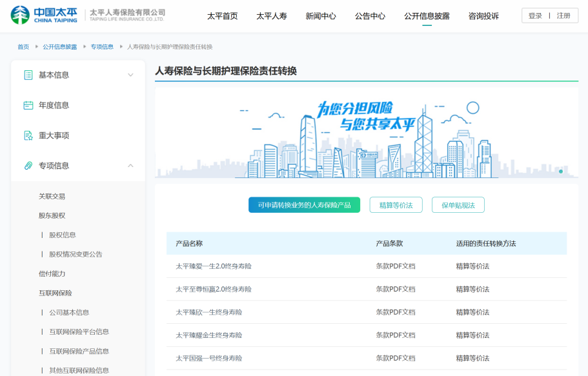Click the 重大事项 file icon
Screen dimensions: 588x376
[28, 135]
